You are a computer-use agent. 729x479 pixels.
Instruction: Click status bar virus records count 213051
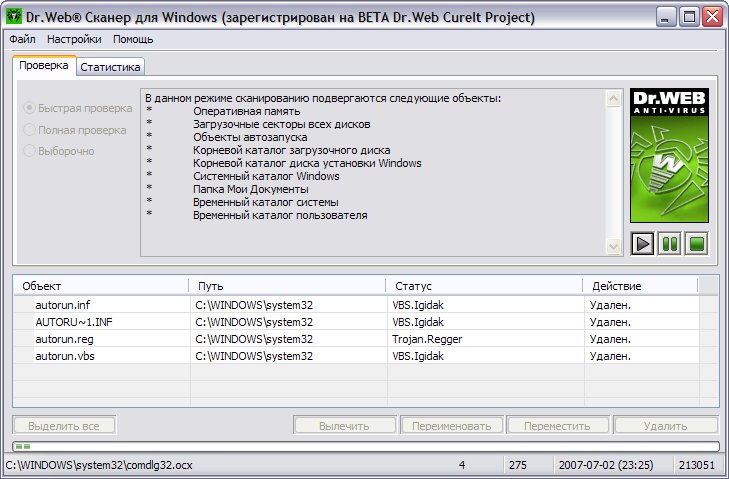coord(696,465)
